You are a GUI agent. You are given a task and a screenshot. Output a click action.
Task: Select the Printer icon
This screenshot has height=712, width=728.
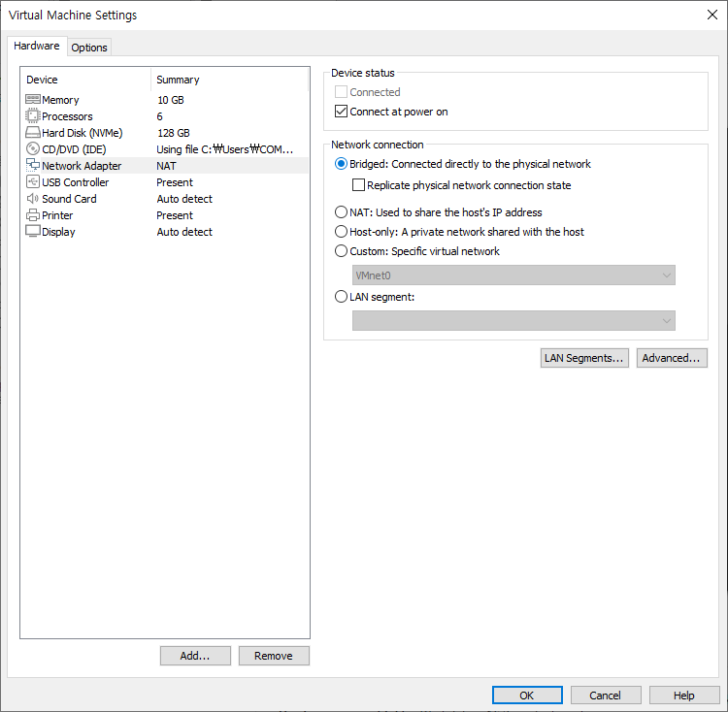(x=33, y=214)
